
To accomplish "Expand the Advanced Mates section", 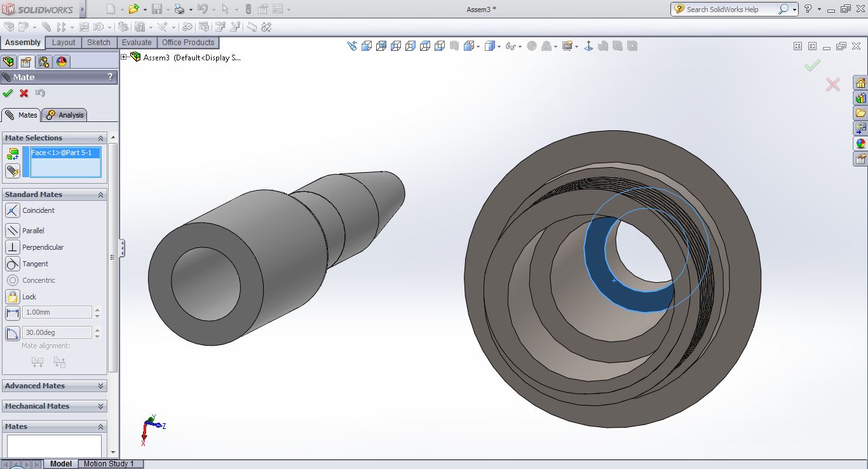I will [x=54, y=386].
